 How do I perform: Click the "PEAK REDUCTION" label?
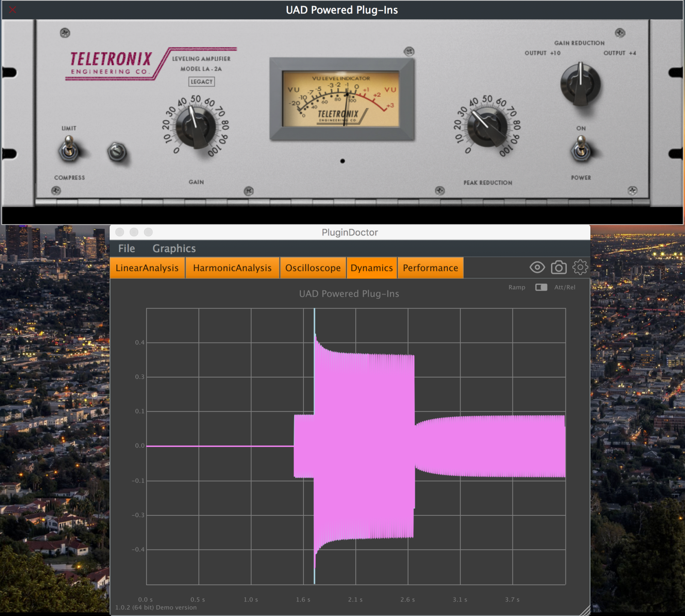(488, 183)
